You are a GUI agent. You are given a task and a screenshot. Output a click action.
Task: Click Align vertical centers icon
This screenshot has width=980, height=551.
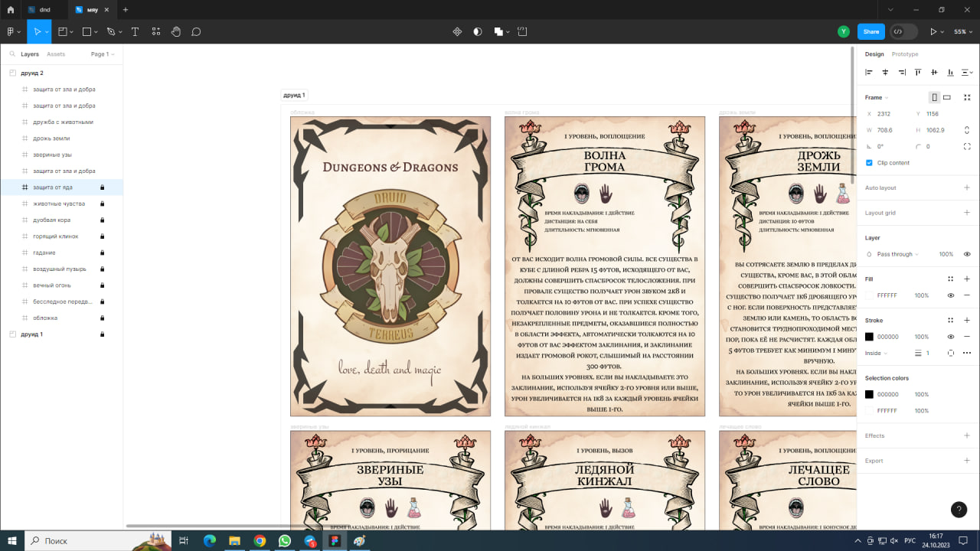pos(934,72)
